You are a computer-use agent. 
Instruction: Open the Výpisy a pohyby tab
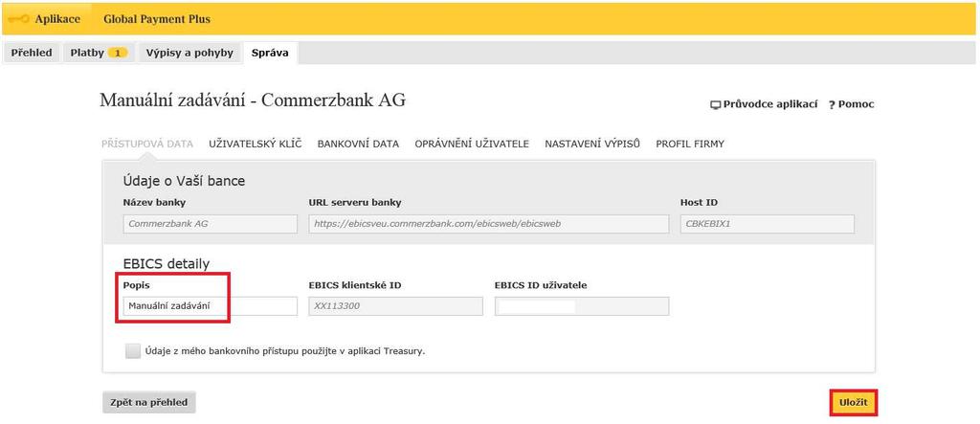click(x=189, y=54)
